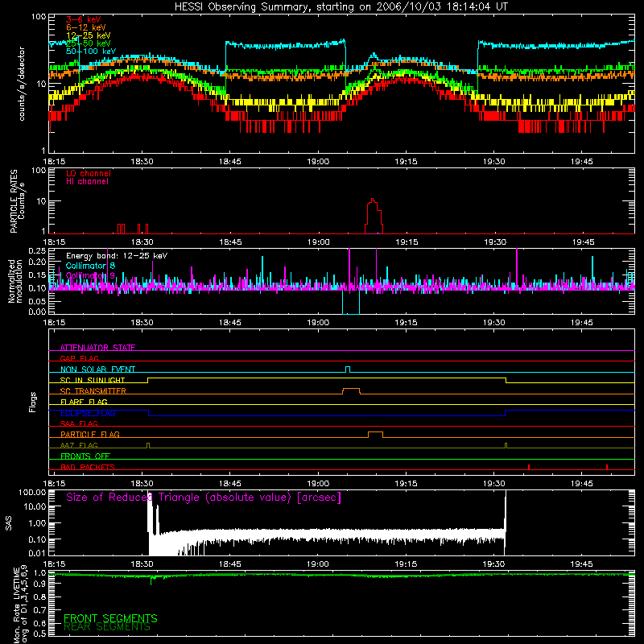Click the GAP FLAG label

click(79, 358)
